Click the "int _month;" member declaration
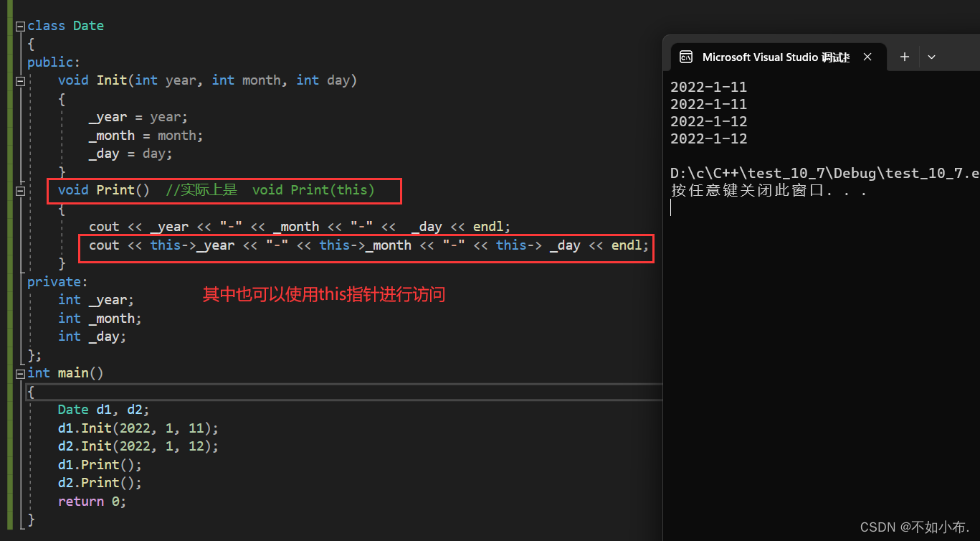Image resolution: width=980 pixels, height=541 pixels. (x=100, y=318)
